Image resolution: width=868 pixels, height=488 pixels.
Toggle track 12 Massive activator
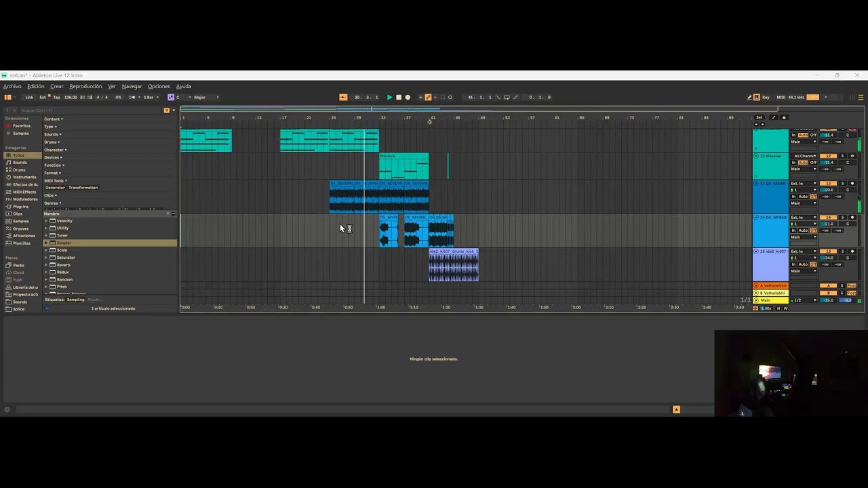828,156
